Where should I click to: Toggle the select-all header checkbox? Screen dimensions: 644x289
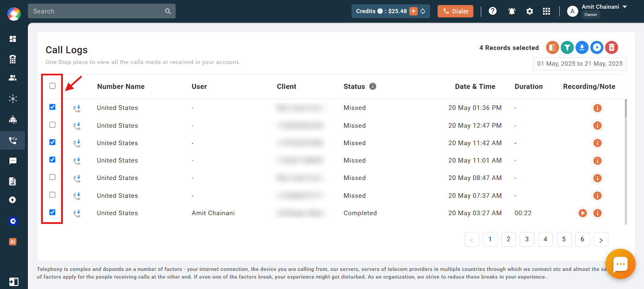pyautogui.click(x=52, y=86)
